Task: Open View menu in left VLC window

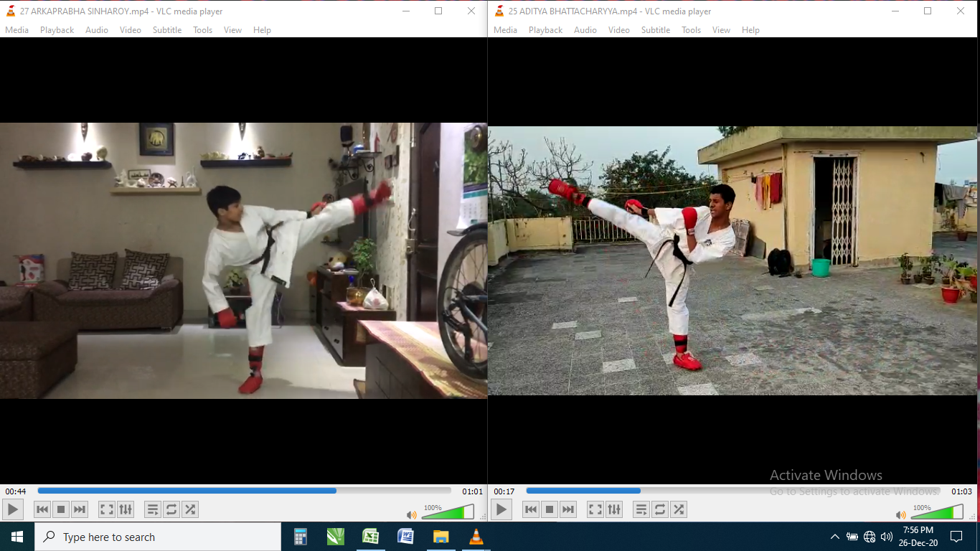Action: (233, 30)
